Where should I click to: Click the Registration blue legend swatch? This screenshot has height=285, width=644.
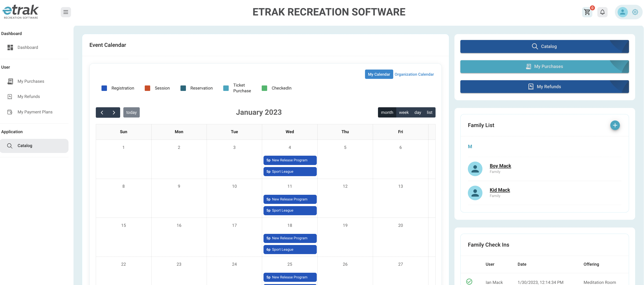pos(104,88)
